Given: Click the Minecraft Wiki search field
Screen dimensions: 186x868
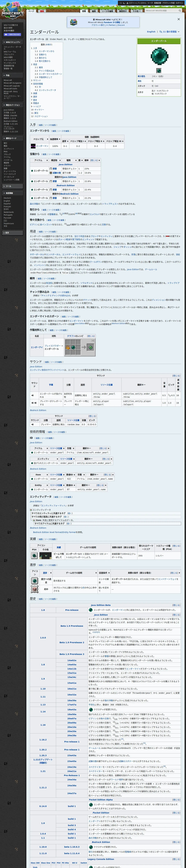Looking at the screenshot, I should [161, 11].
